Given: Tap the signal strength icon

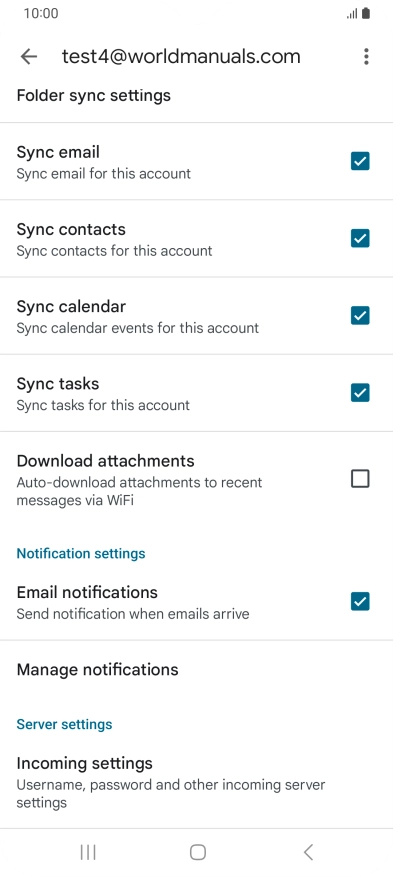Looking at the screenshot, I should 352,14.
